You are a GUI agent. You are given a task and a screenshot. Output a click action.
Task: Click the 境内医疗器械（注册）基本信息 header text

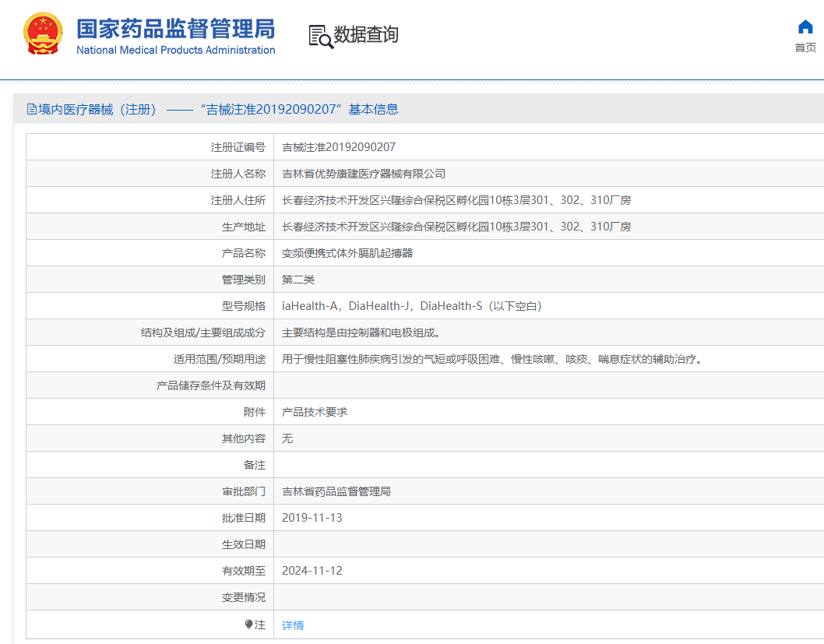tap(218, 109)
